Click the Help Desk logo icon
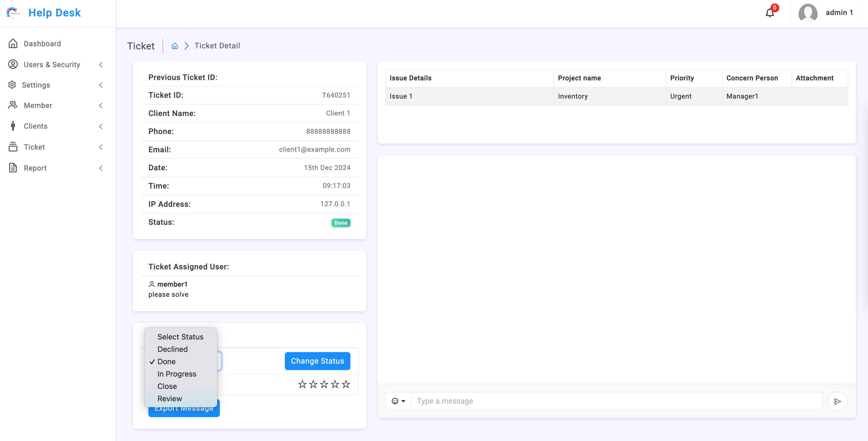The image size is (868, 441). pos(13,13)
